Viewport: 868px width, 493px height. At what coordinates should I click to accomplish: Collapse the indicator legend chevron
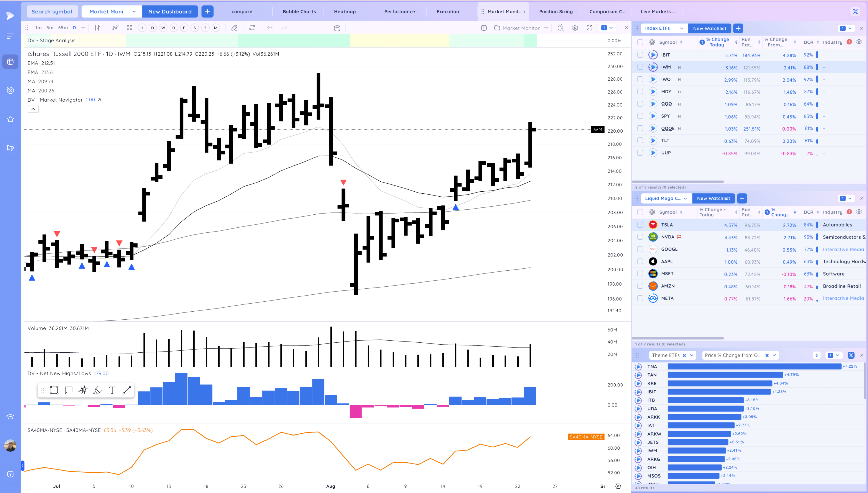click(x=33, y=109)
